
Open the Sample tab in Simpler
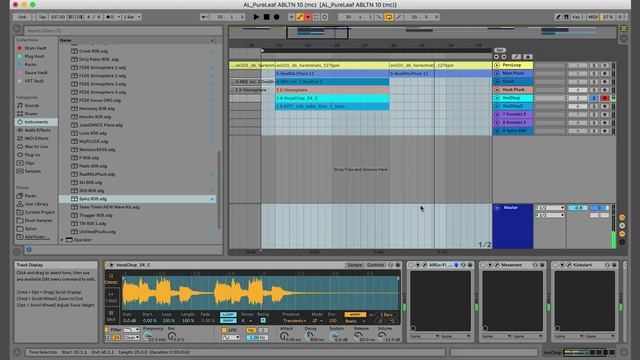point(354,265)
